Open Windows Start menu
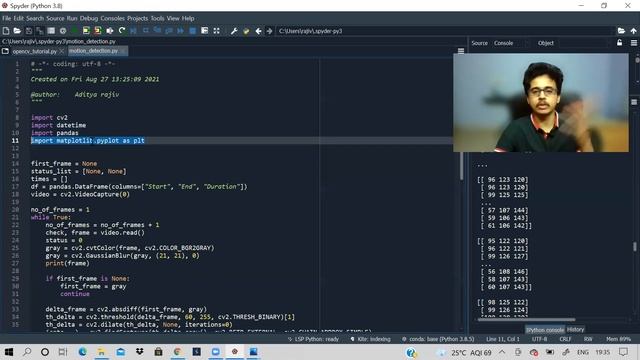This screenshot has height=360, width=640. pyautogui.click(x=8, y=352)
